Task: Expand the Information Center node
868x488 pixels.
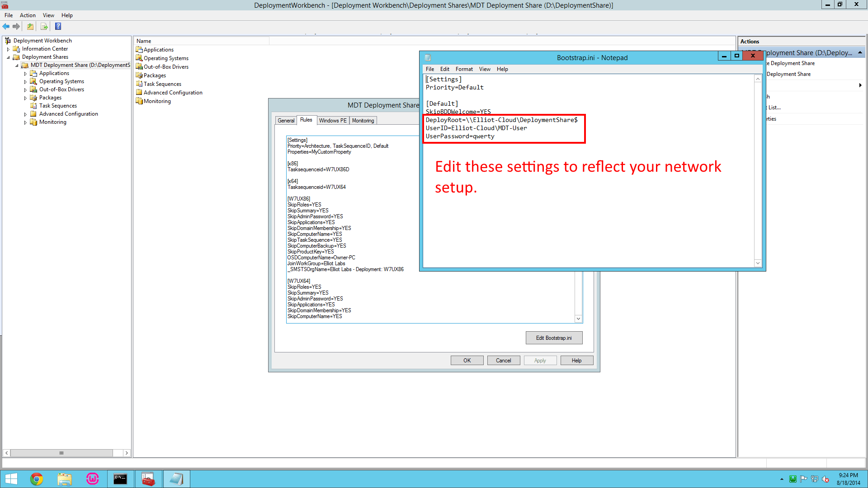Action: (9, 49)
